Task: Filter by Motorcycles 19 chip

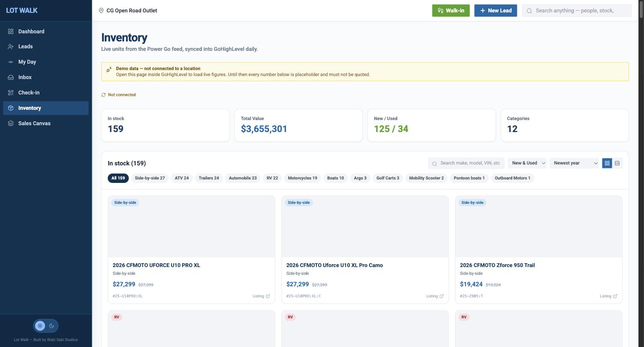Action: 303,178
